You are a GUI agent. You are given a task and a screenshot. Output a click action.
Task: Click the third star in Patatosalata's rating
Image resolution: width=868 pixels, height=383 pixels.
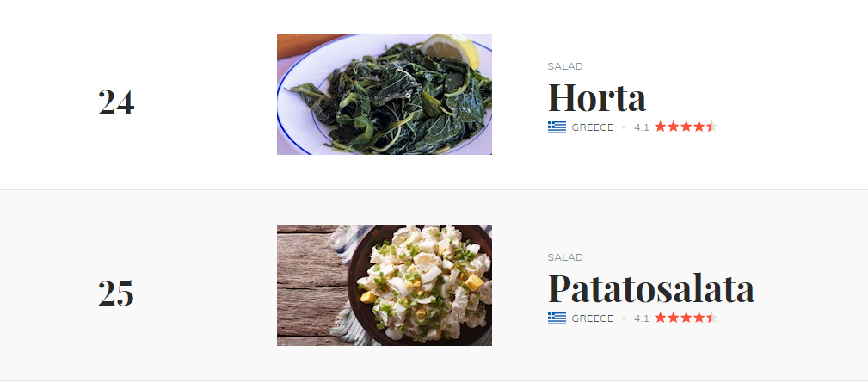click(686, 318)
